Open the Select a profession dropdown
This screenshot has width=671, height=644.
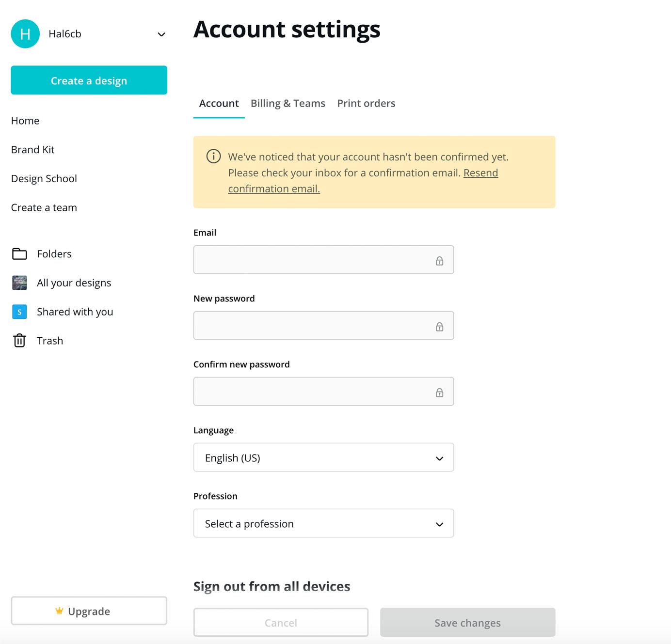tap(323, 523)
